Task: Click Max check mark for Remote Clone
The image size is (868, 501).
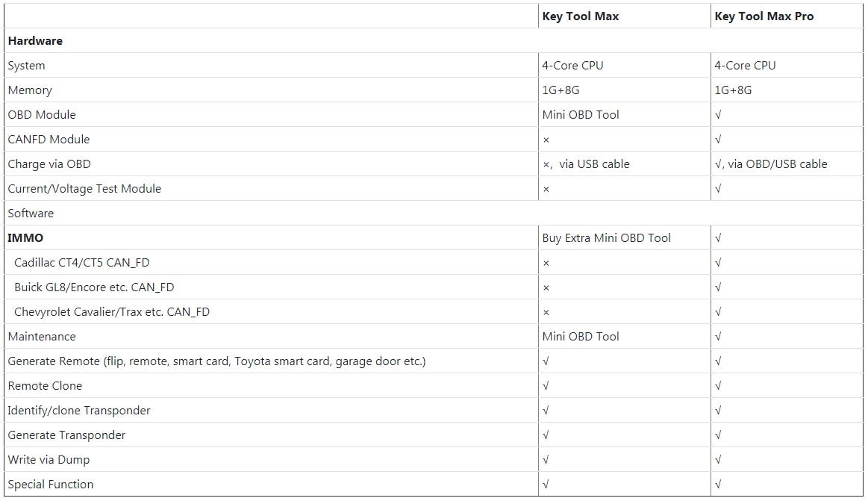Action: 546,386
